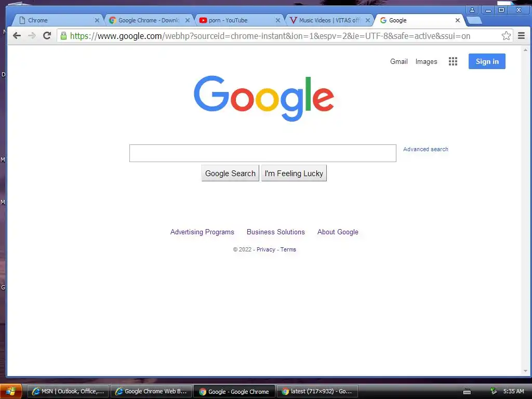Open the Google apps grid
Screen dimensions: 532x399
(x=453, y=61)
